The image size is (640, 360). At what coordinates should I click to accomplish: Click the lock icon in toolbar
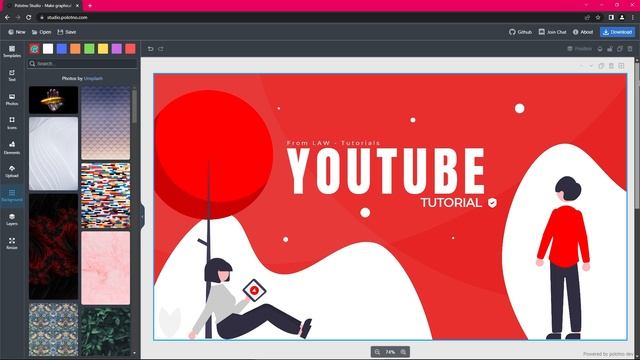(610, 49)
